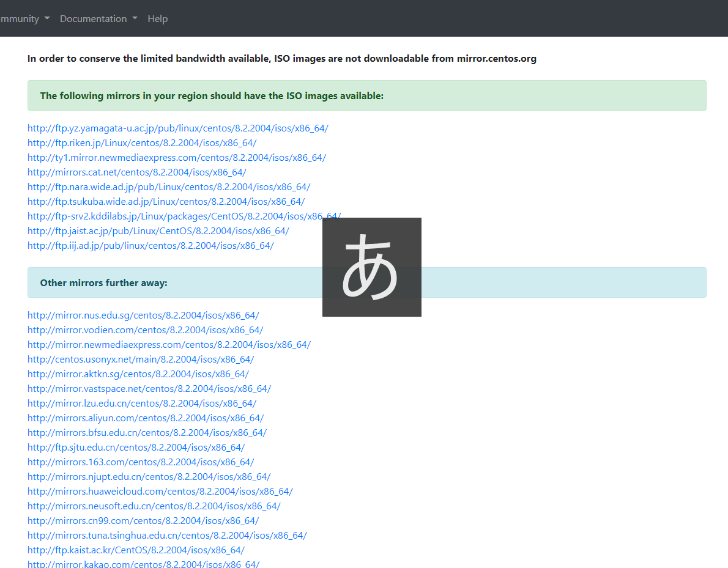Open the centos.usonyx.net mirror link
This screenshot has width=728, height=568.
tap(141, 360)
